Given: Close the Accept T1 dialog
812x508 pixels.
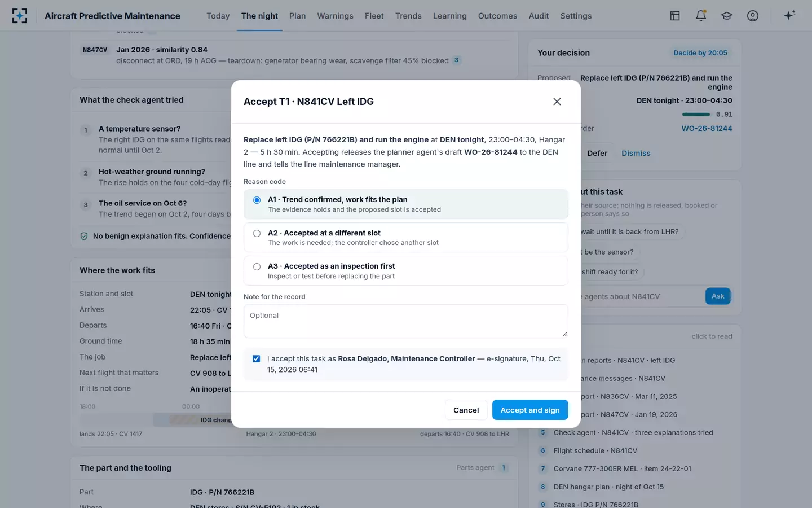Looking at the screenshot, I should [557, 102].
